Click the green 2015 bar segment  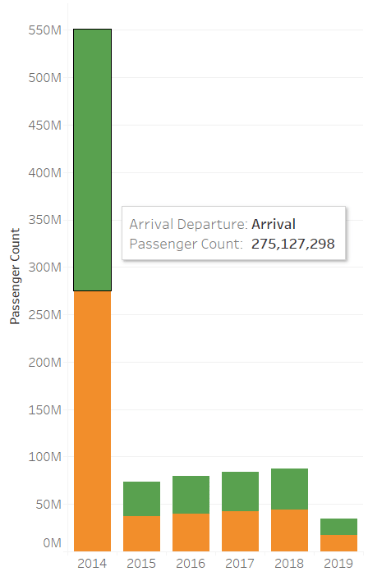[141, 499]
